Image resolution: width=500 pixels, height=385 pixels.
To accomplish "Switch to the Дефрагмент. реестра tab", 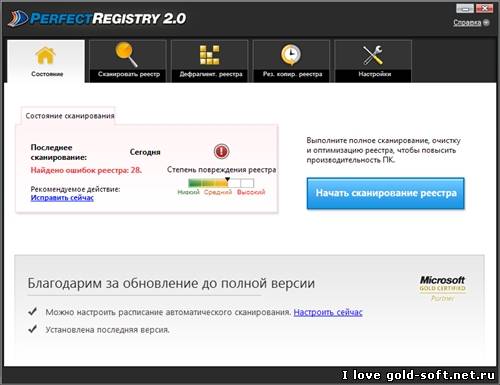I will click(x=210, y=61).
